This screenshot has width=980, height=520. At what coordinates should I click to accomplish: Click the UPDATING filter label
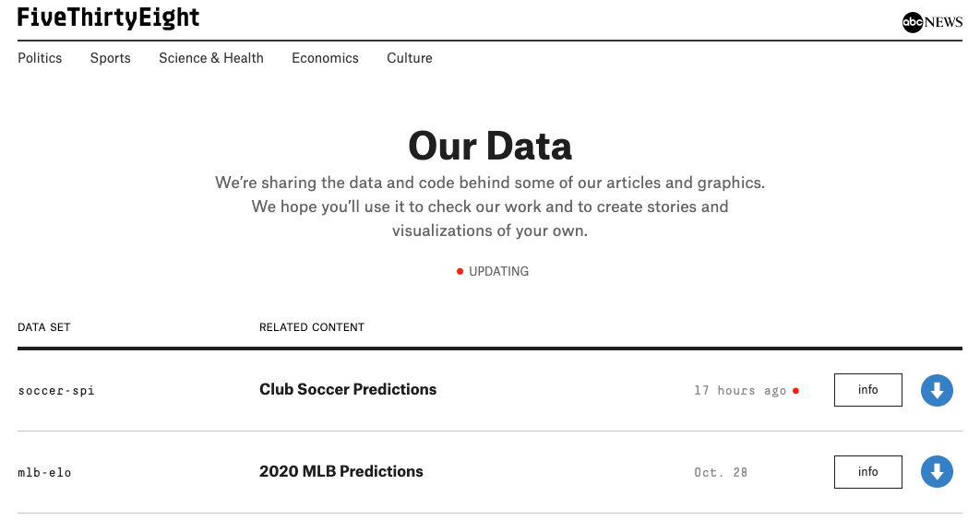[x=498, y=272]
